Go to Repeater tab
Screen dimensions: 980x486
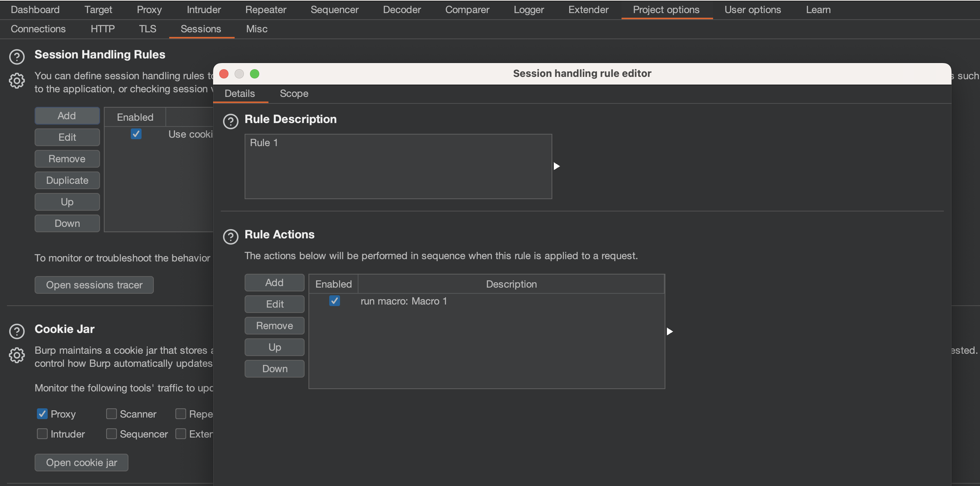[x=266, y=10]
